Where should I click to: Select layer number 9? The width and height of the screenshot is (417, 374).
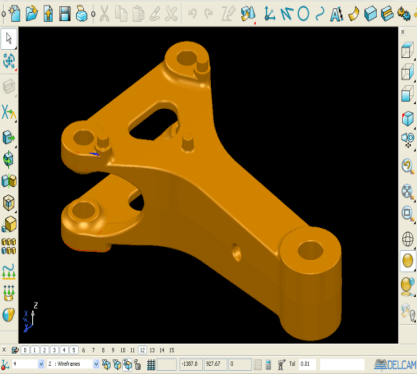tap(113, 350)
